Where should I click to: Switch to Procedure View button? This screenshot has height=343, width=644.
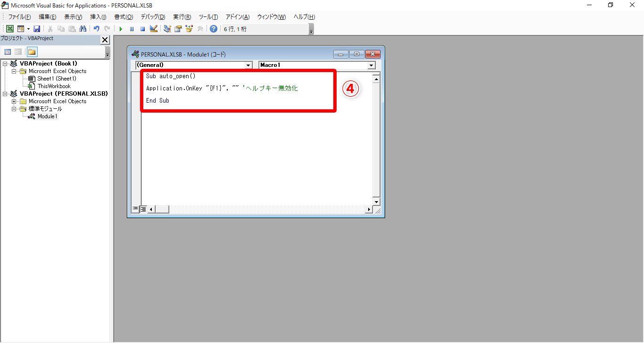point(135,209)
